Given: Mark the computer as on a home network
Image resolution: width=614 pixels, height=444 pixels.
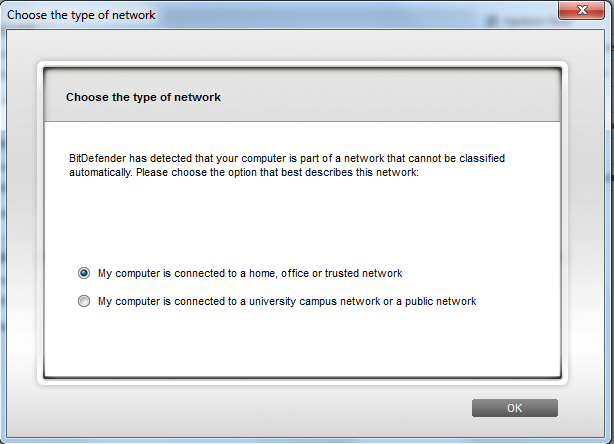Looking at the screenshot, I should 84,273.
